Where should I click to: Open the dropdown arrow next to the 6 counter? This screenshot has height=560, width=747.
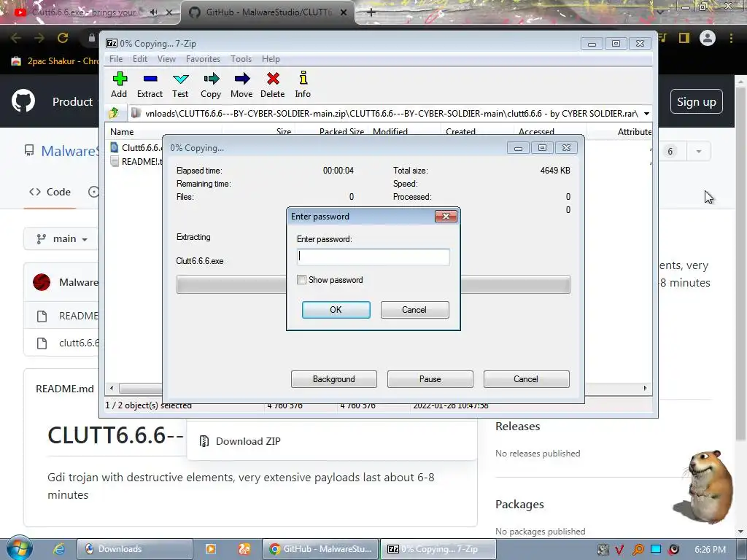click(x=698, y=152)
